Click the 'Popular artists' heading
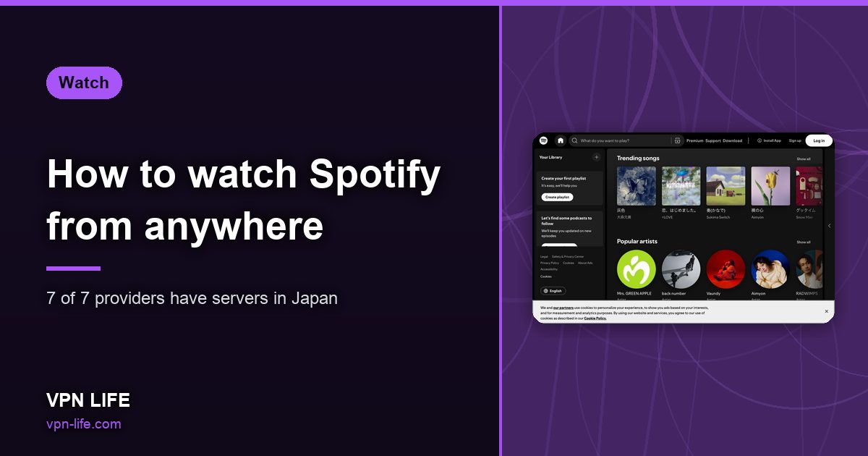The width and height of the screenshot is (868, 456). point(637,241)
